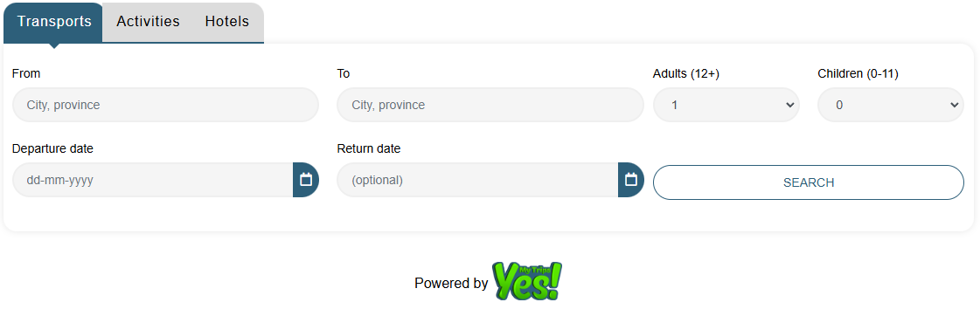Click the "Powered by" text
Viewport: 980px width, 316px height.
point(451,284)
